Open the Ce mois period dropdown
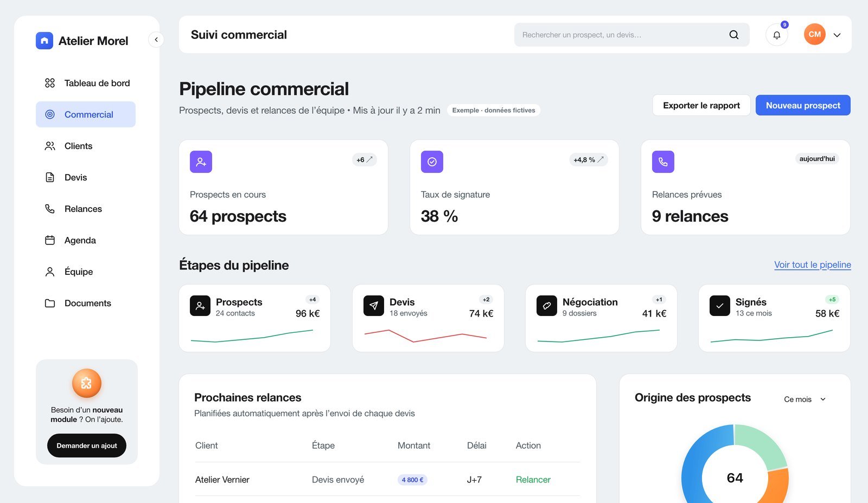The image size is (868, 503). pyautogui.click(x=805, y=399)
